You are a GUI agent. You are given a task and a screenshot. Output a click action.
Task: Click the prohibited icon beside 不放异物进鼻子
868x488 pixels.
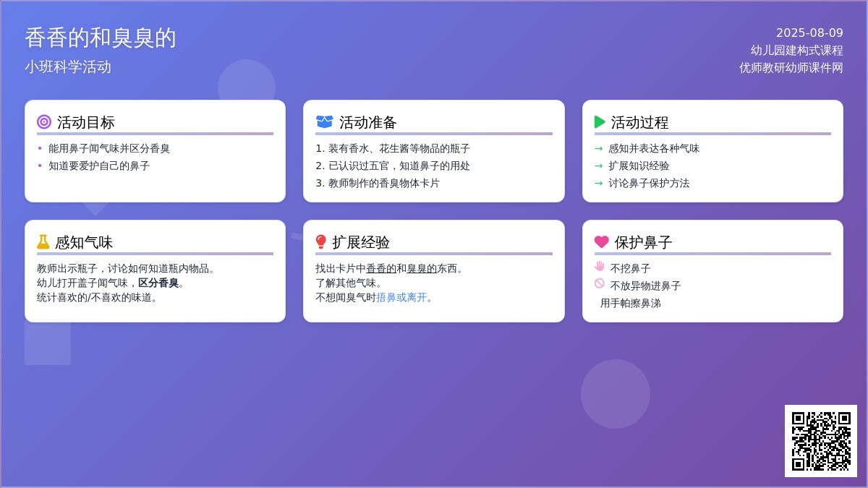click(x=600, y=283)
